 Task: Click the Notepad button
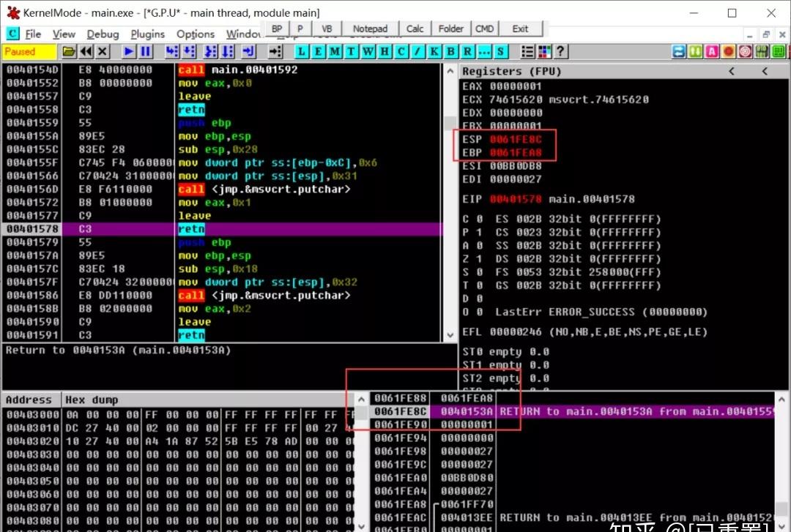coord(371,29)
